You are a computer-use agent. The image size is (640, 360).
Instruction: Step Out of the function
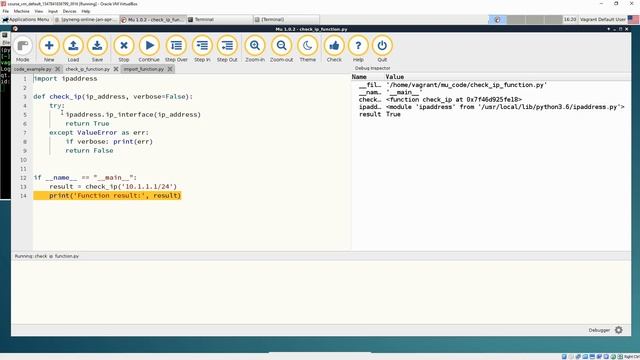point(227,49)
